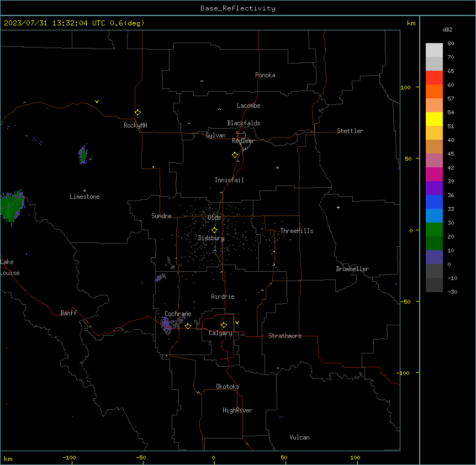Click the Drumheller label
Image resolution: width=476 pixels, height=465 pixels.
click(352, 269)
